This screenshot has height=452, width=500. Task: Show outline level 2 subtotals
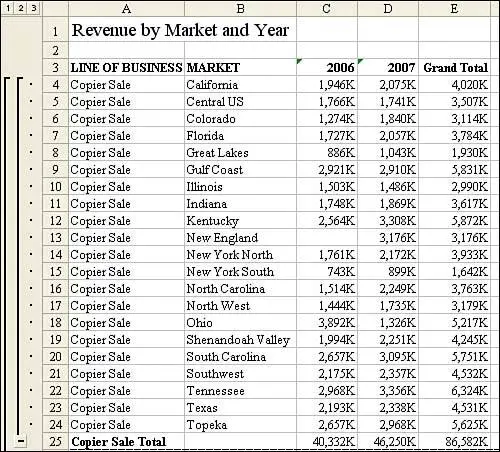coord(21,8)
